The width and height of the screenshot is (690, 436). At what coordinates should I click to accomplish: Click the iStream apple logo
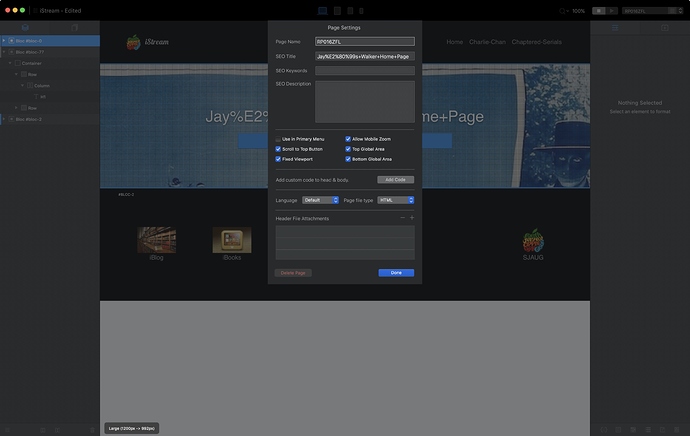pos(133,42)
